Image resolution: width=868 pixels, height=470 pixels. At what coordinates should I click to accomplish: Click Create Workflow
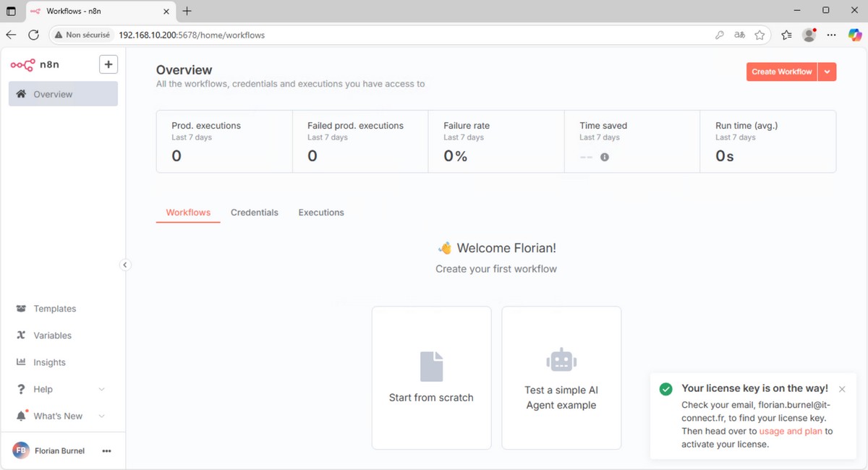click(781, 72)
